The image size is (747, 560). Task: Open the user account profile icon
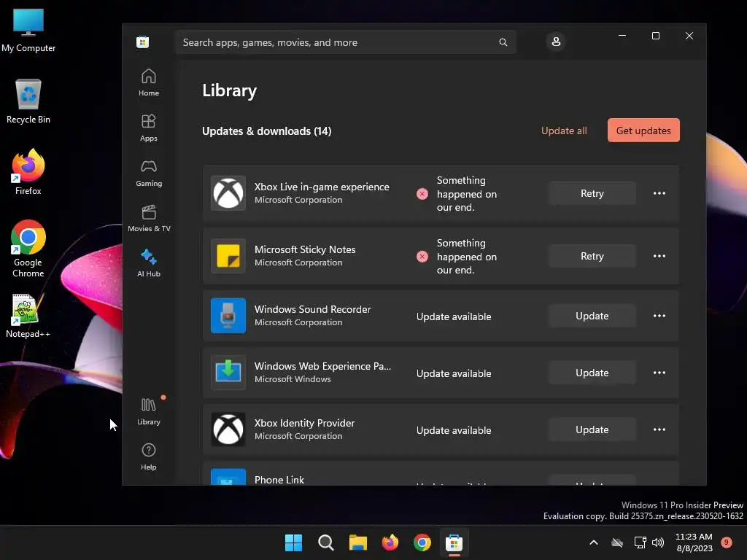point(555,42)
